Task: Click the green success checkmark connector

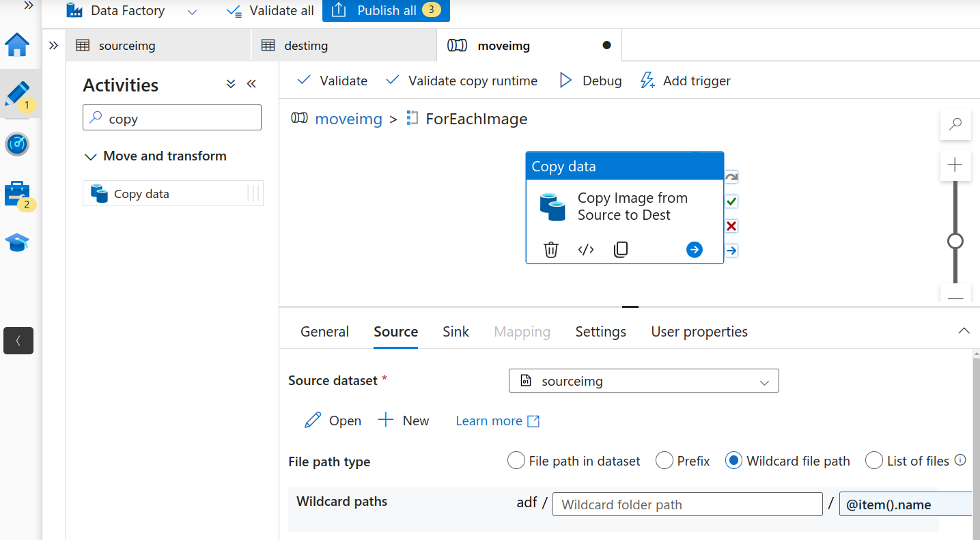Action: (x=731, y=201)
